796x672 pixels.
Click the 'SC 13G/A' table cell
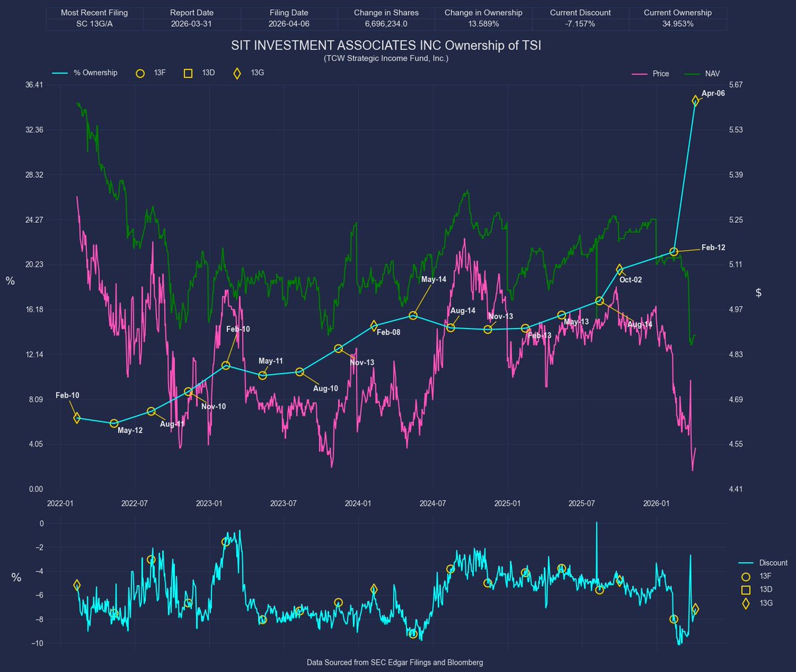94,24
